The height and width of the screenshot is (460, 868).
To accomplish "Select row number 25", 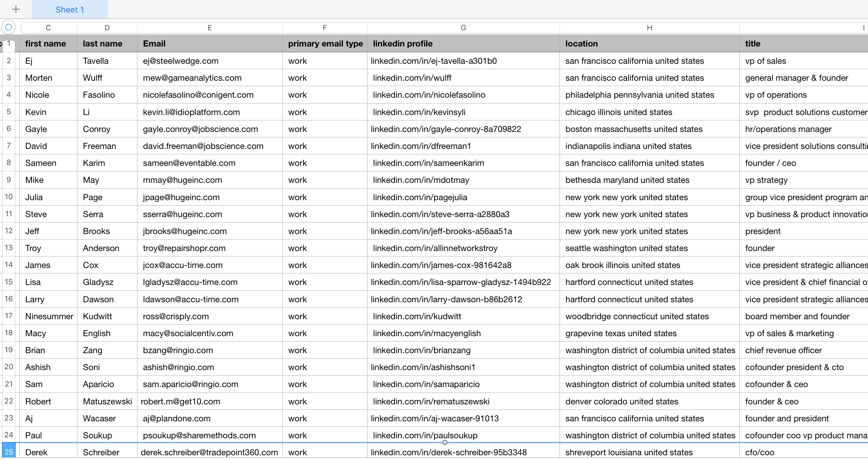I will pos(8,452).
